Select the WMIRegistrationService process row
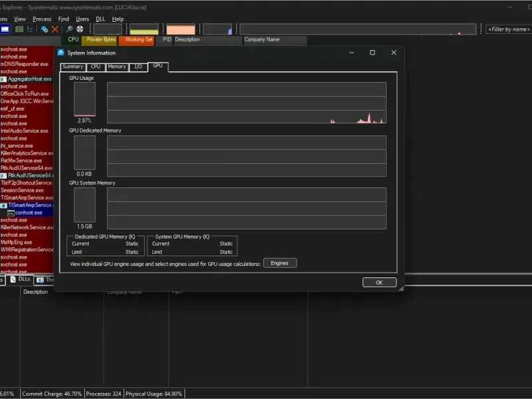The image size is (532, 399). click(27, 250)
